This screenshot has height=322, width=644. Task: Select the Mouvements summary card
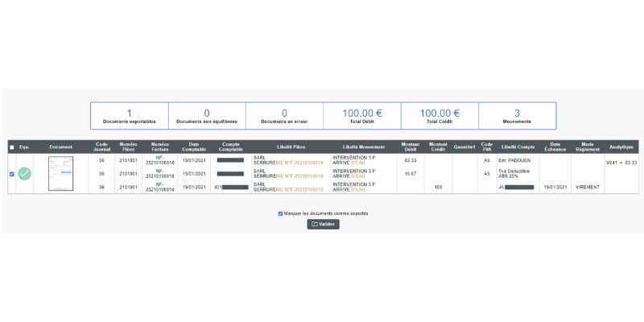[x=517, y=116]
